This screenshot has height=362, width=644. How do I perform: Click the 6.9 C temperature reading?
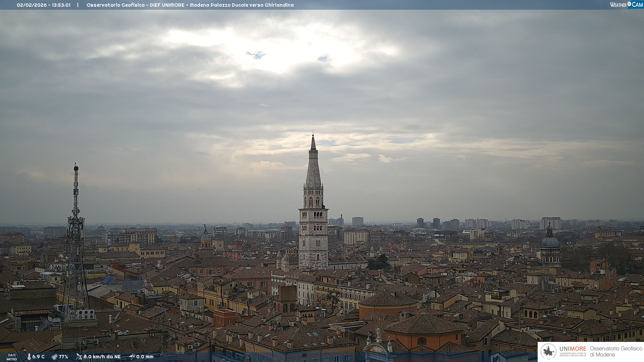(x=38, y=357)
